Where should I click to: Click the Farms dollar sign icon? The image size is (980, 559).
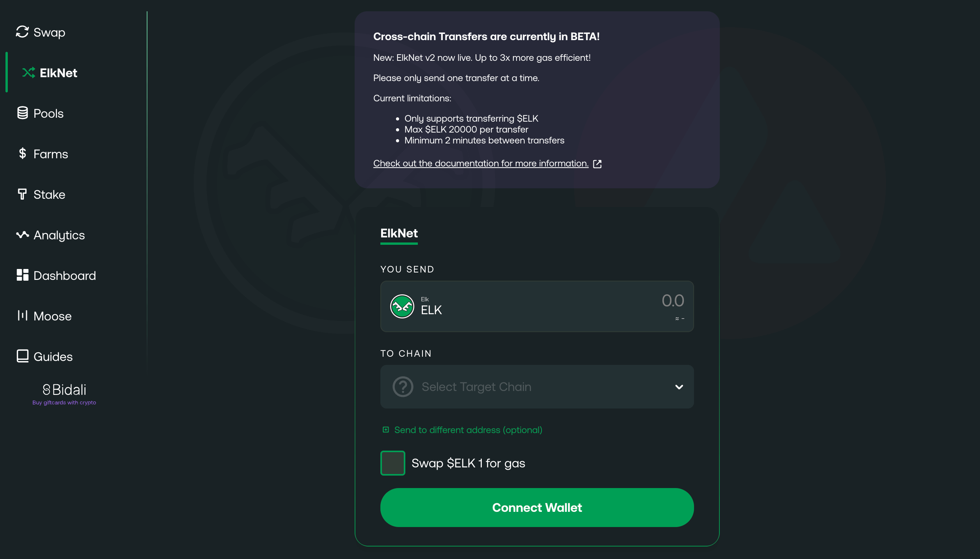23,154
